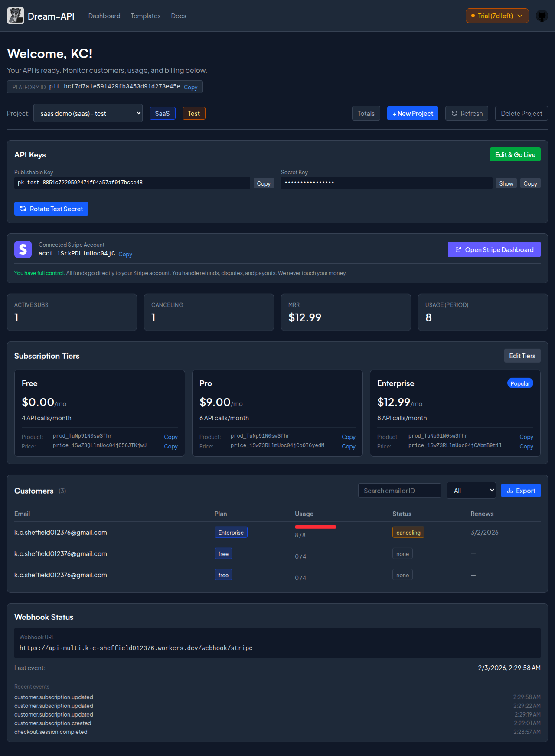Click the Dream-API raccoon logo

coord(16,16)
